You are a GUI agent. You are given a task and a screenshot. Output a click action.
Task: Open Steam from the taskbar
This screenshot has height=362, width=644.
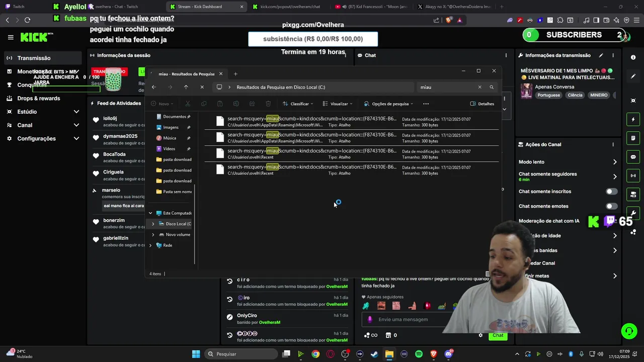click(374, 354)
